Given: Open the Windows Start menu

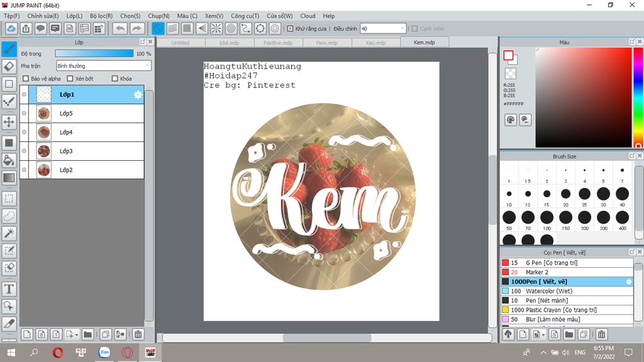Looking at the screenshot, I should point(11,352).
